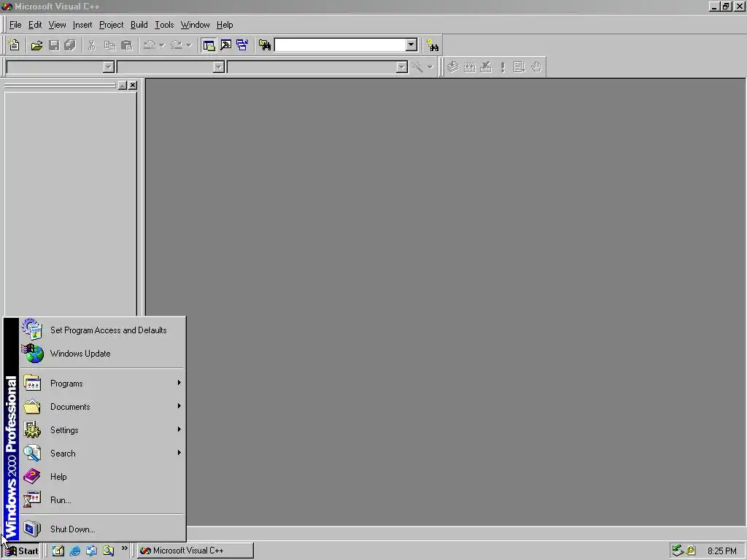Click the Microsoft Visual C++ taskbar button
The width and height of the screenshot is (747, 560).
click(196, 551)
